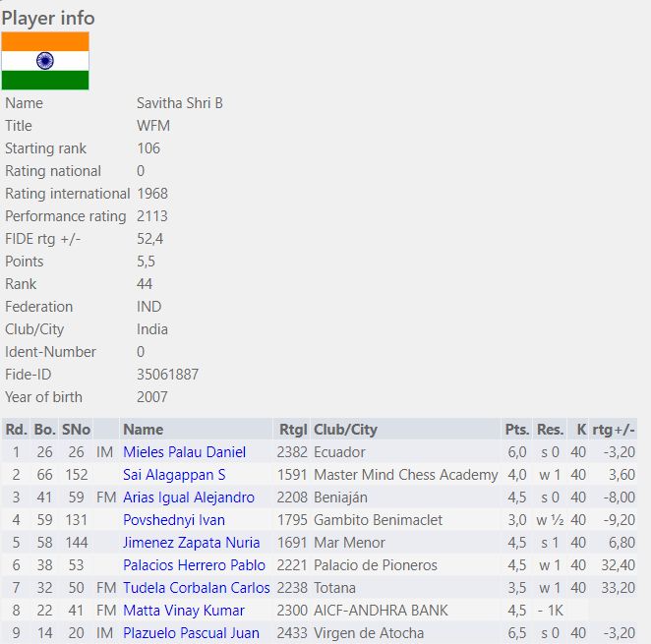Open Plazuelo Pascual Juan player link
Screen dimensions: 651x644
coord(191,633)
